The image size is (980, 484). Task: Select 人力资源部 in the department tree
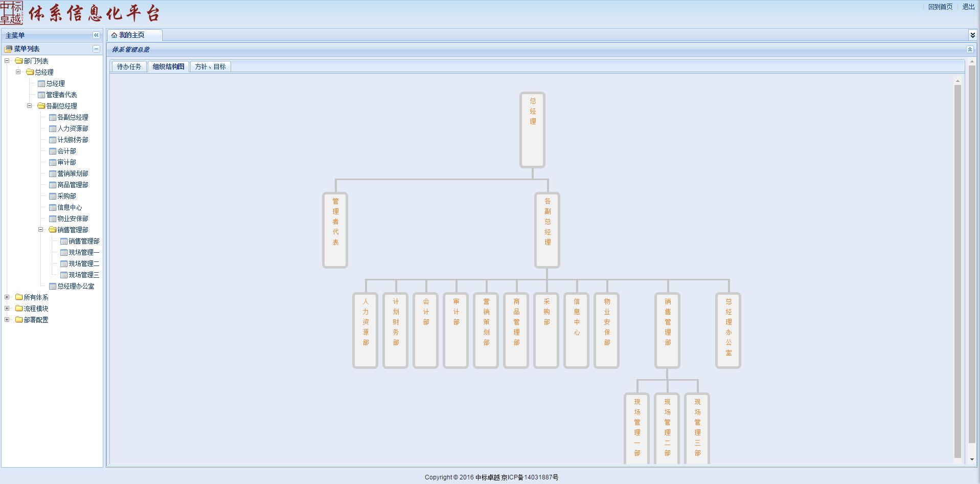[x=73, y=128]
